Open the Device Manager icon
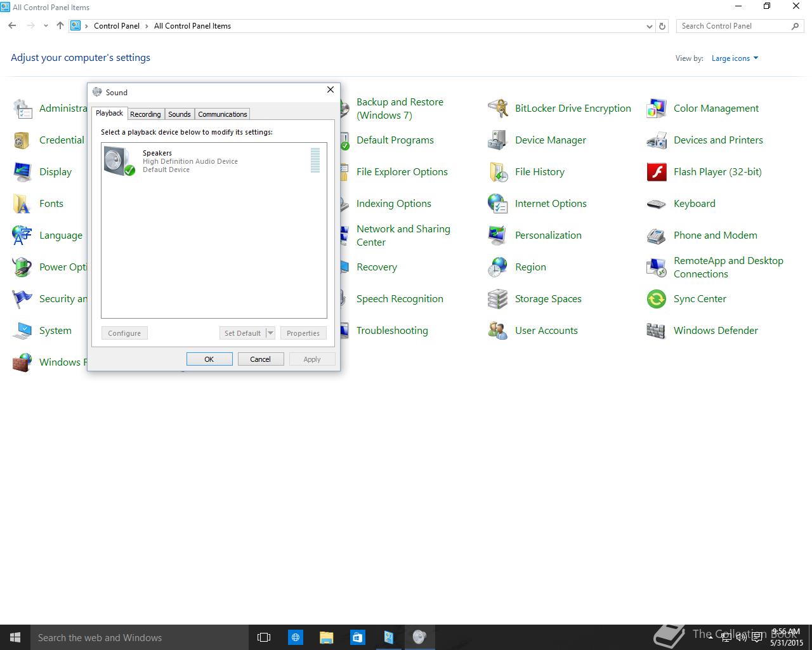812x650 pixels. (x=497, y=140)
